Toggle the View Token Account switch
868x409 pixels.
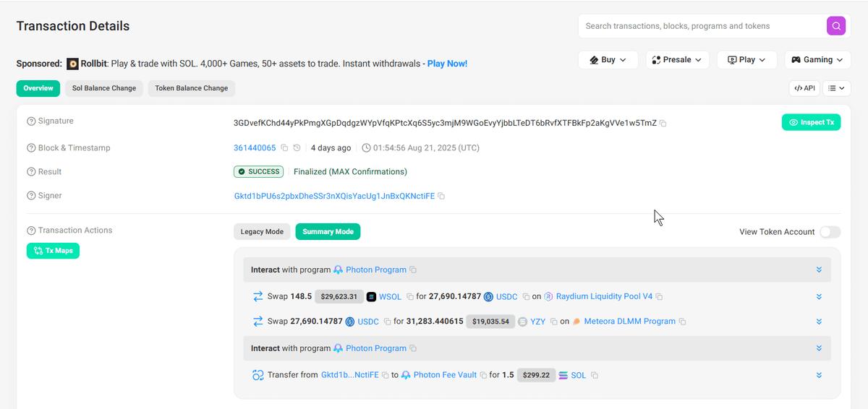tap(830, 232)
